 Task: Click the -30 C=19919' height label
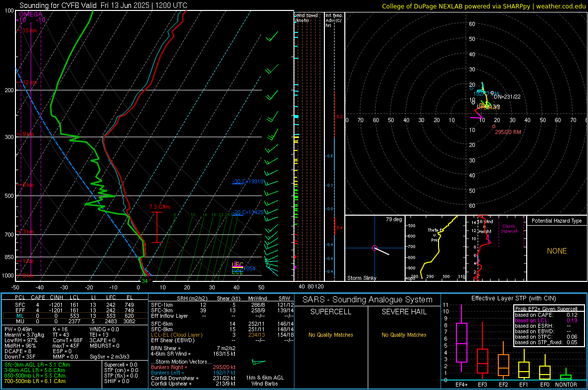pyautogui.click(x=248, y=181)
